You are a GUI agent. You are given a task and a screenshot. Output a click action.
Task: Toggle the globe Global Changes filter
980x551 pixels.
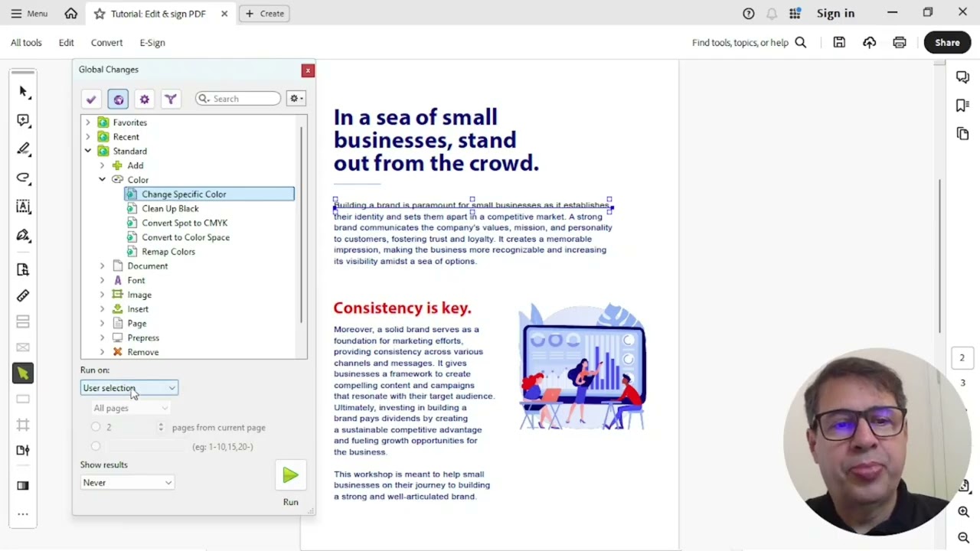118,99
